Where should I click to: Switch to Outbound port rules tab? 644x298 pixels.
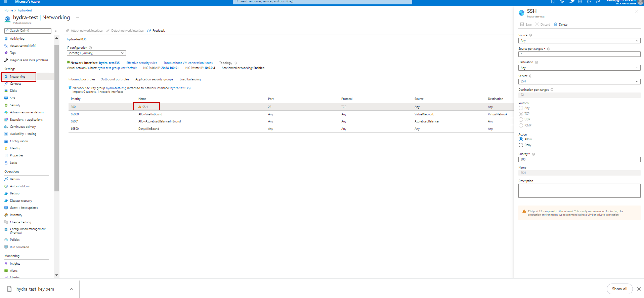(x=115, y=79)
